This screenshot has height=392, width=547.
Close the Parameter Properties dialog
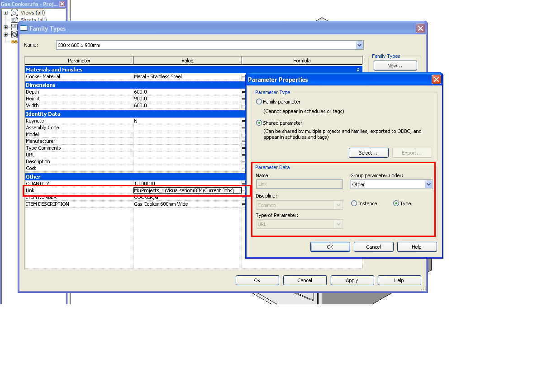436,80
